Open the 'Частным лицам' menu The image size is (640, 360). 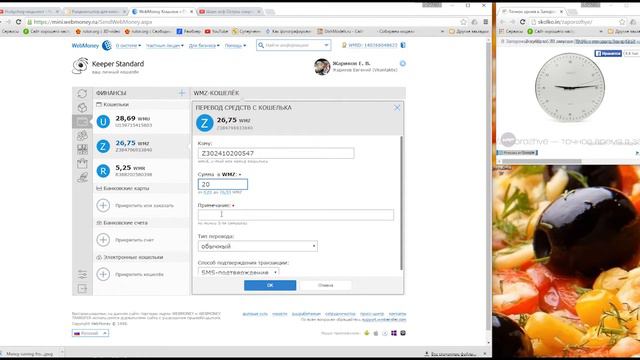[x=164, y=46]
